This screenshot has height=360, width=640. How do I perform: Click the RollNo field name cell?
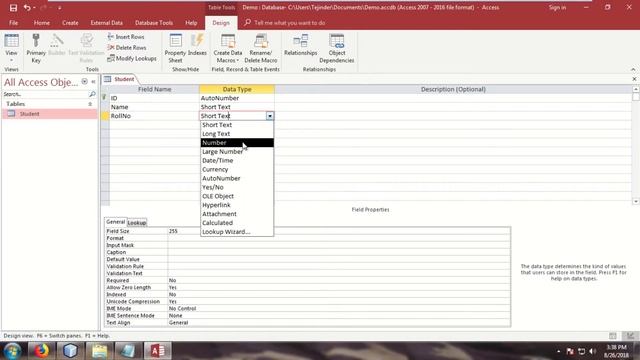click(154, 116)
